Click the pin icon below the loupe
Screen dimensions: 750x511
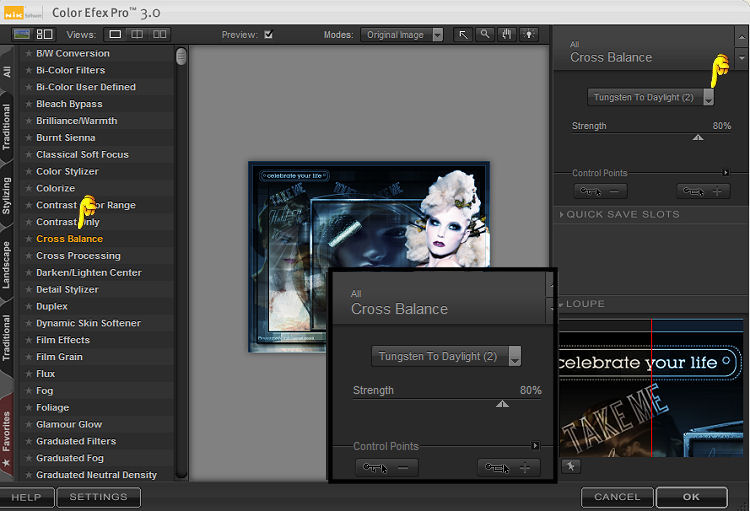(x=571, y=465)
